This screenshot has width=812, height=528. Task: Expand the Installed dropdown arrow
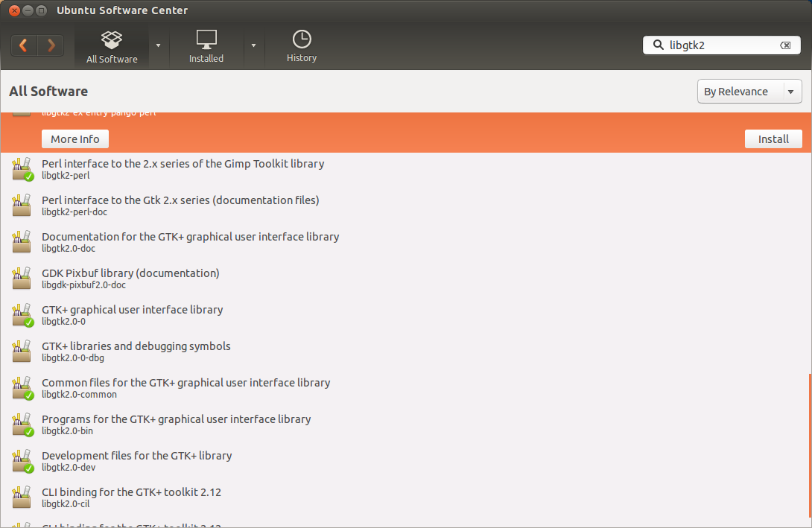pyautogui.click(x=254, y=45)
